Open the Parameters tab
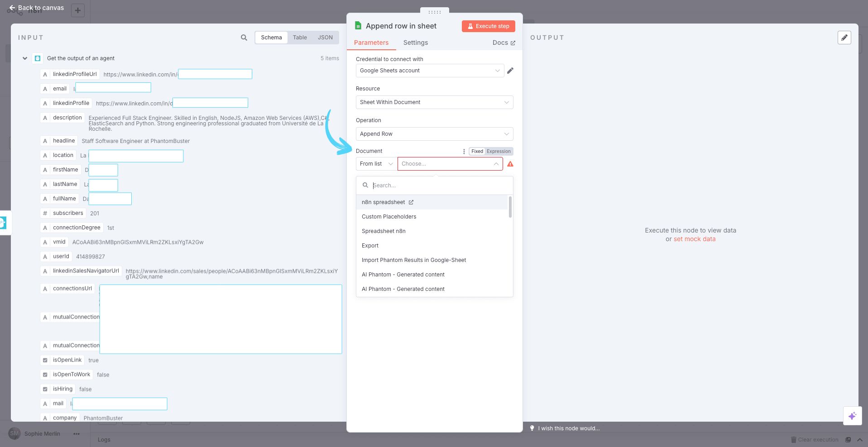868x447 pixels. coord(371,43)
